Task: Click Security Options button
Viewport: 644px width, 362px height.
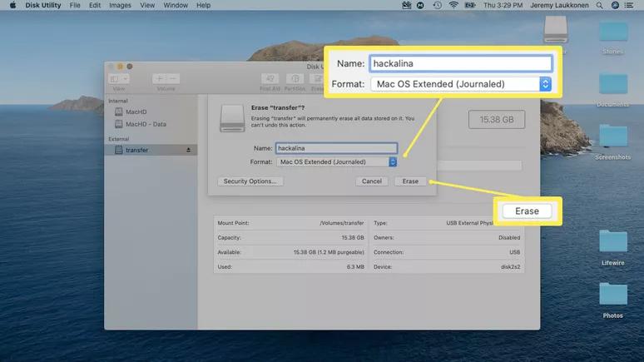Action: pyautogui.click(x=250, y=181)
